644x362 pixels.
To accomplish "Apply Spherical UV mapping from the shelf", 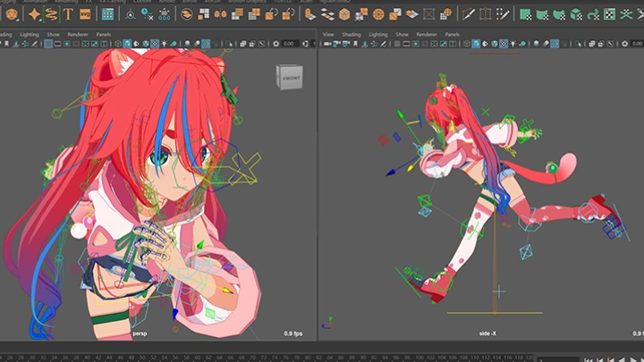I will [559, 14].
